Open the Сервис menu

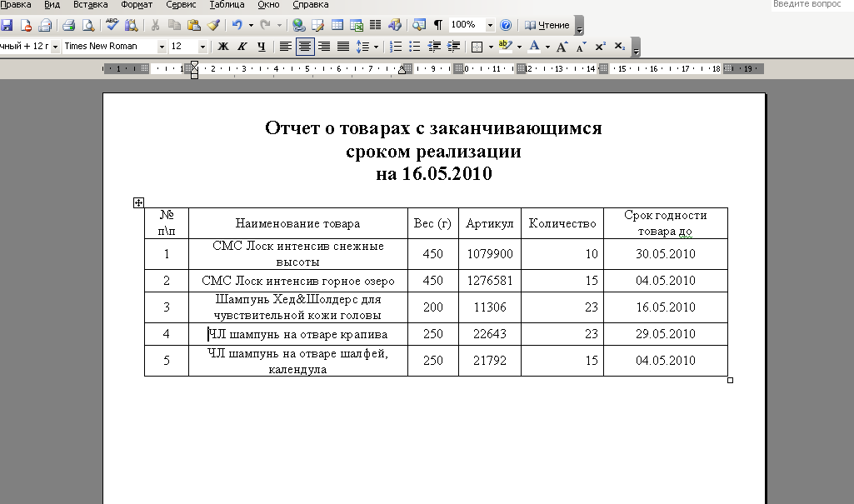[x=181, y=5]
